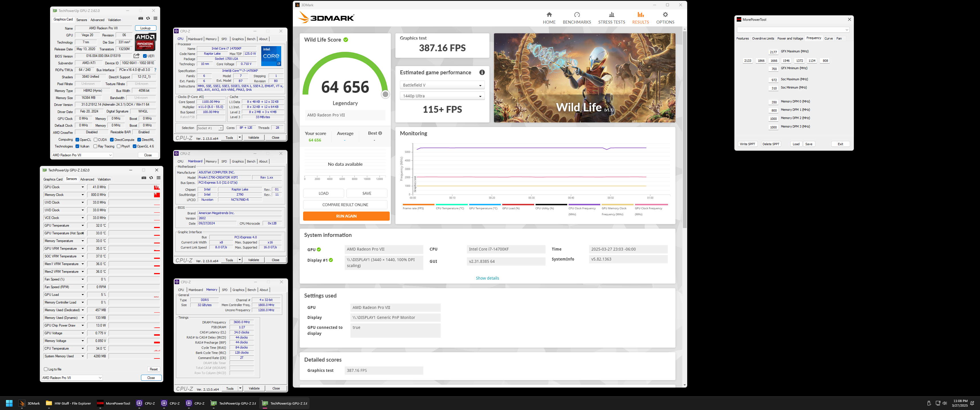Click the Intel Core i7 logo in CPU-Z
Image resolution: width=980 pixels, height=410 pixels.
tap(271, 56)
